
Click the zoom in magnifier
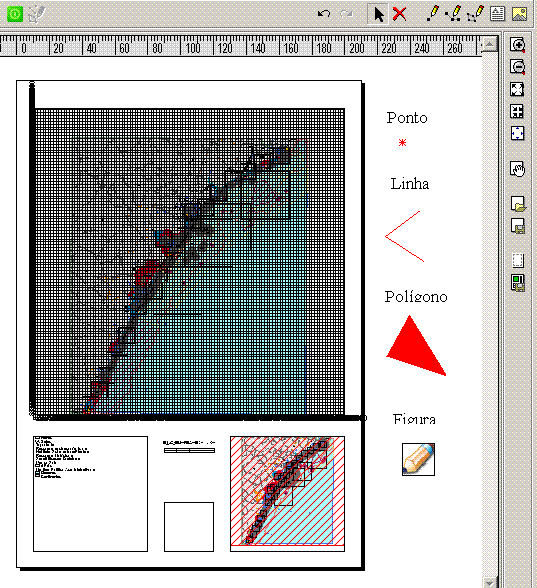(518, 45)
